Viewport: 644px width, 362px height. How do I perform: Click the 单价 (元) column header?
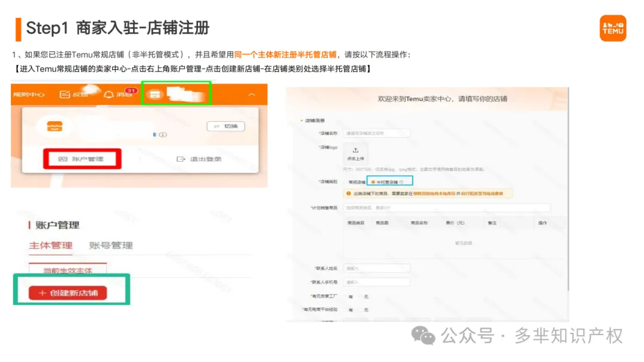pos(455,222)
